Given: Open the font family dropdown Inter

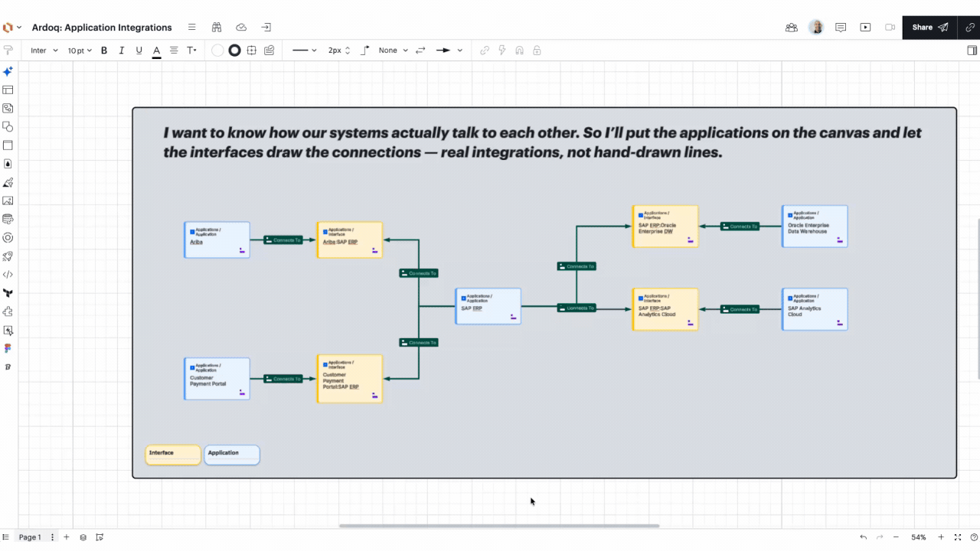Looking at the screenshot, I should (44, 51).
